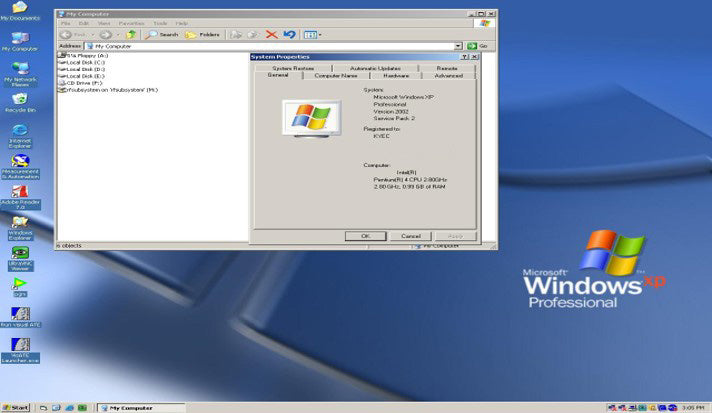712x413 pixels.
Task: Switch to the Hardware tab
Action: click(396, 76)
